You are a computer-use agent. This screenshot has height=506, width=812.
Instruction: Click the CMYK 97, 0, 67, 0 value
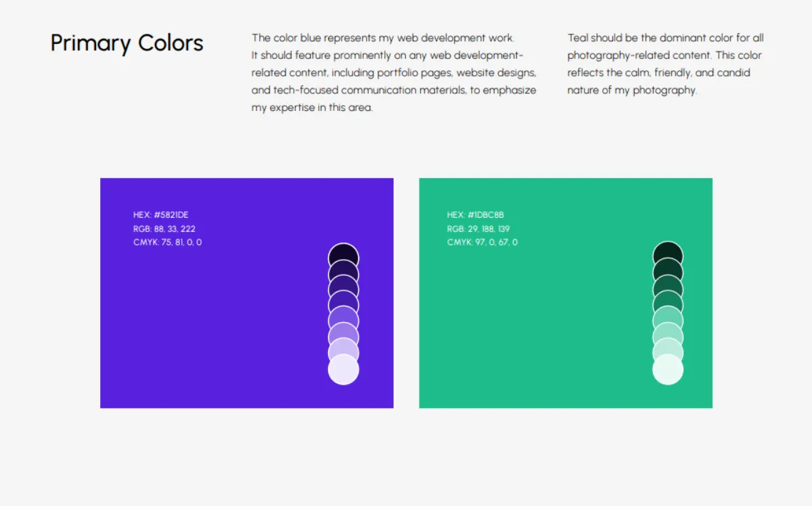tap(482, 242)
